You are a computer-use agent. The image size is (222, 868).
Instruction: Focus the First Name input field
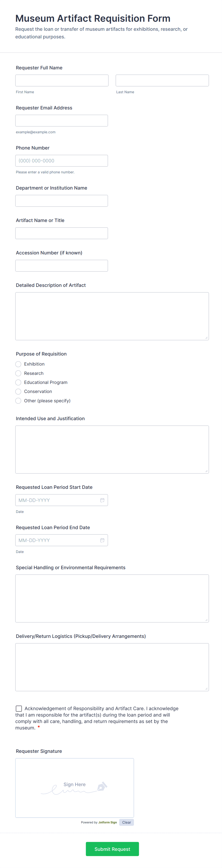[x=62, y=81]
